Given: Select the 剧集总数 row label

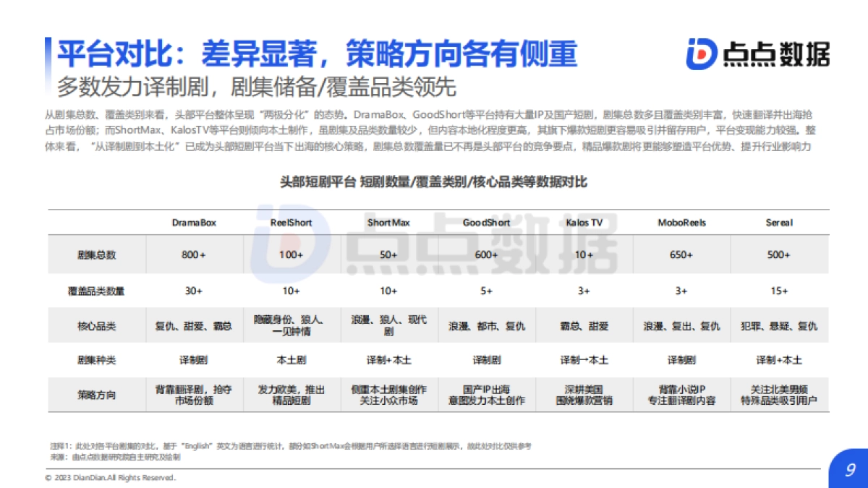Looking at the screenshot, I should (95, 254).
